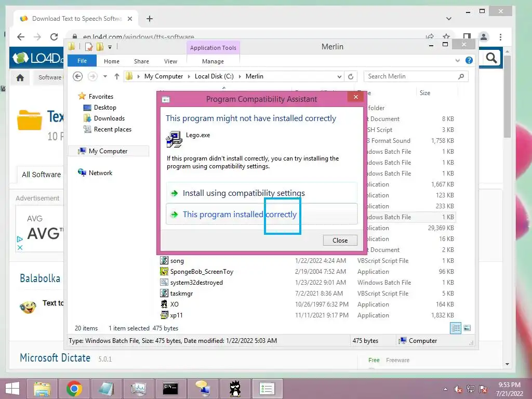Select the taskmgr script file name
532x399 pixels.
point(181,294)
